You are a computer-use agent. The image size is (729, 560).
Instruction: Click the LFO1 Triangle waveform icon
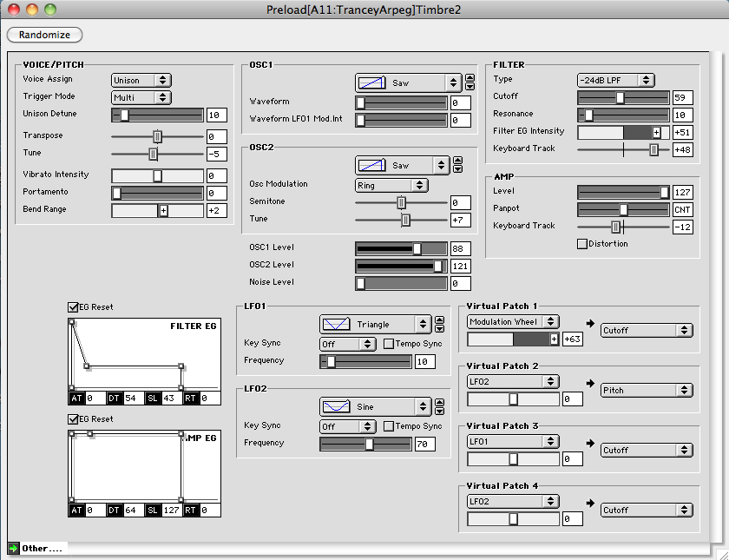pyautogui.click(x=336, y=325)
